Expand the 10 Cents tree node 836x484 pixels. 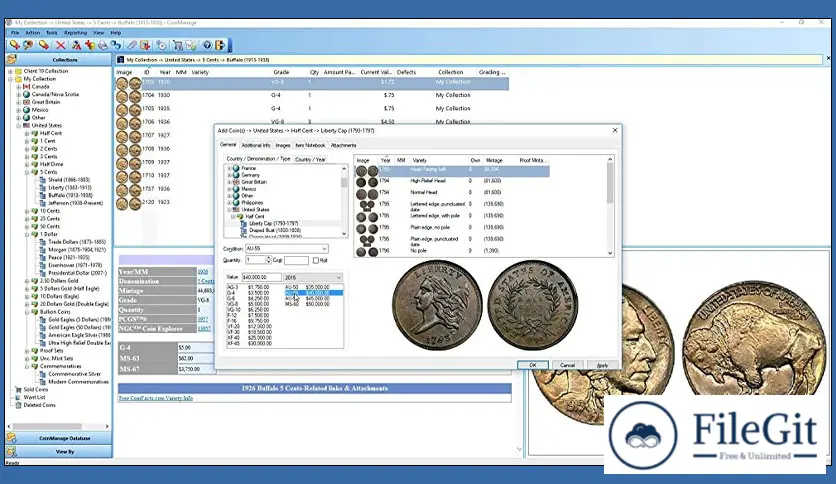[27, 211]
